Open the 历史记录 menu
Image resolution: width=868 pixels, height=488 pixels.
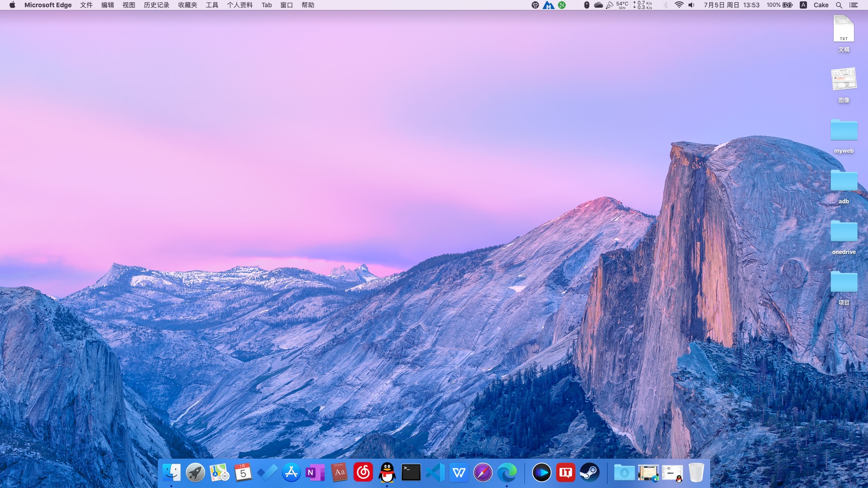click(156, 5)
